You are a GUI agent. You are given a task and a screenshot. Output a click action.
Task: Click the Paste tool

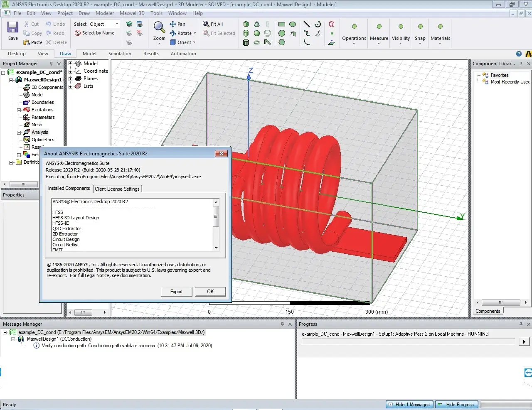coord(33,42)
